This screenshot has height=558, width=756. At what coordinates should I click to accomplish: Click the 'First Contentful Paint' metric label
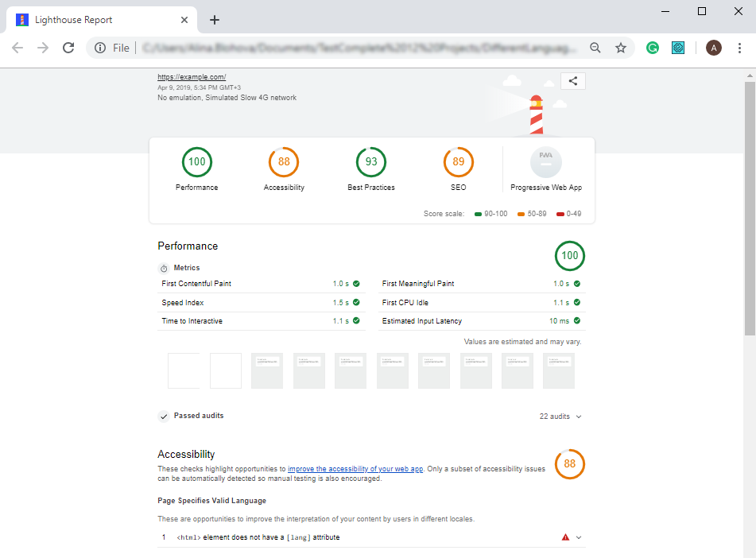pyautogui.click(x=196, y=284)
